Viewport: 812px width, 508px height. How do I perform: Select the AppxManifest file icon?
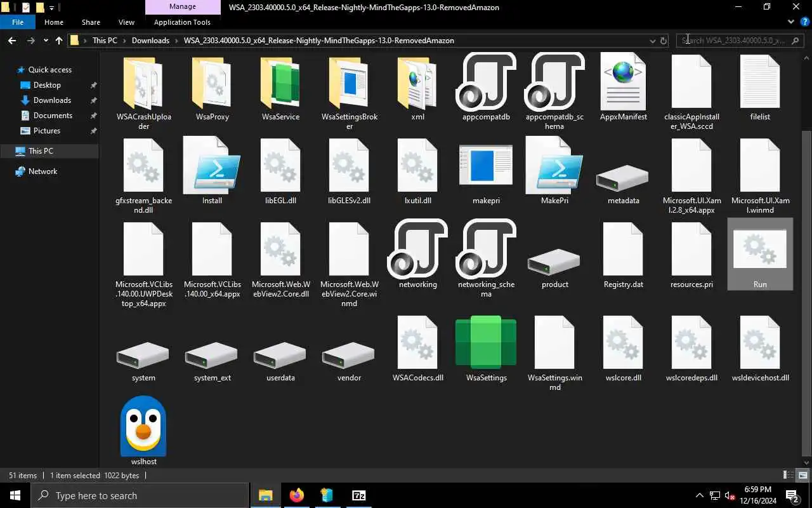click(x=623, y=82)
